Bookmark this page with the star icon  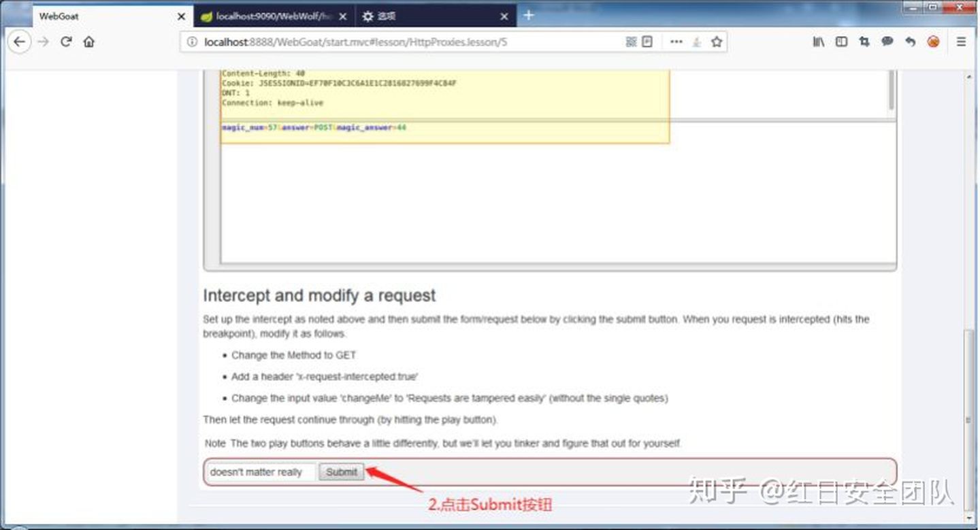[717, 42]
